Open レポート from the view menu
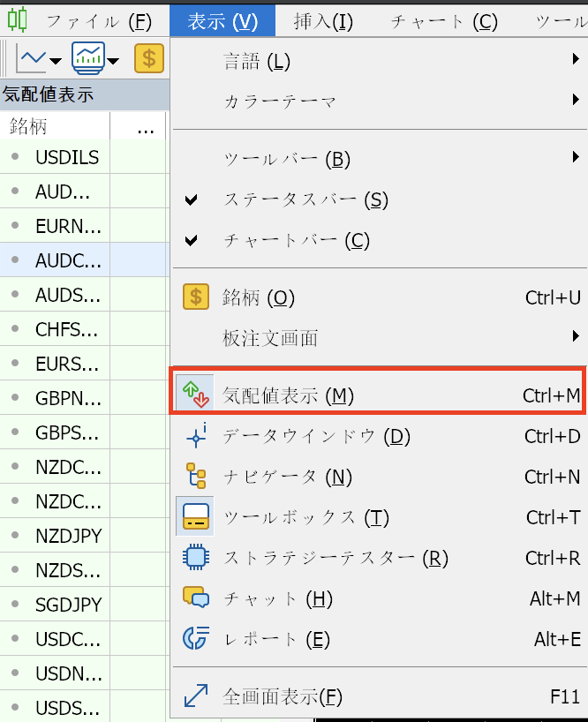Image resolution: width=588 pixels, height=722 pixels. pyautogui.click(x=277, y=639)
